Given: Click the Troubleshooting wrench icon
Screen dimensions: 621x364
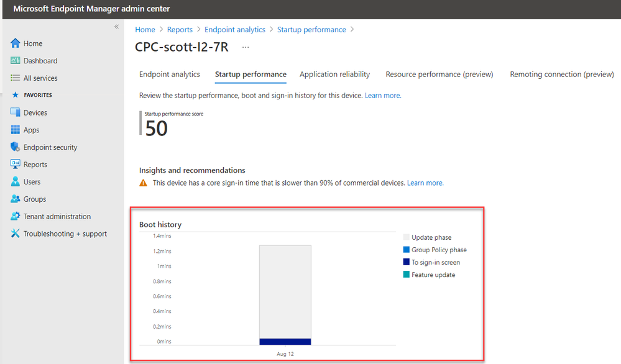Looking at the screenshot, I should (x=15, y=234).
